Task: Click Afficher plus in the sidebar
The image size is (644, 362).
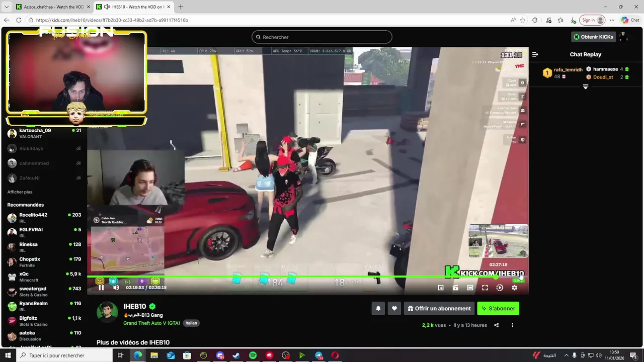Action: (x=20, y=192)
